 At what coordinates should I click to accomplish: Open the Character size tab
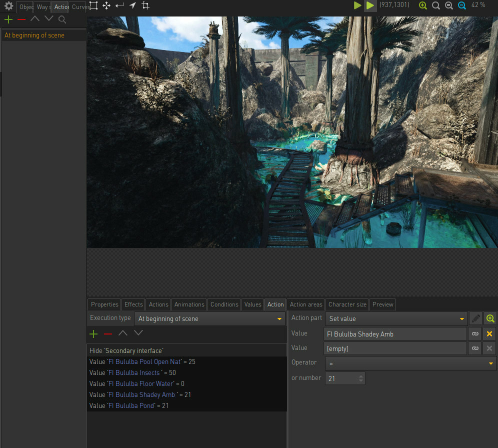click(x=347, y=304)
